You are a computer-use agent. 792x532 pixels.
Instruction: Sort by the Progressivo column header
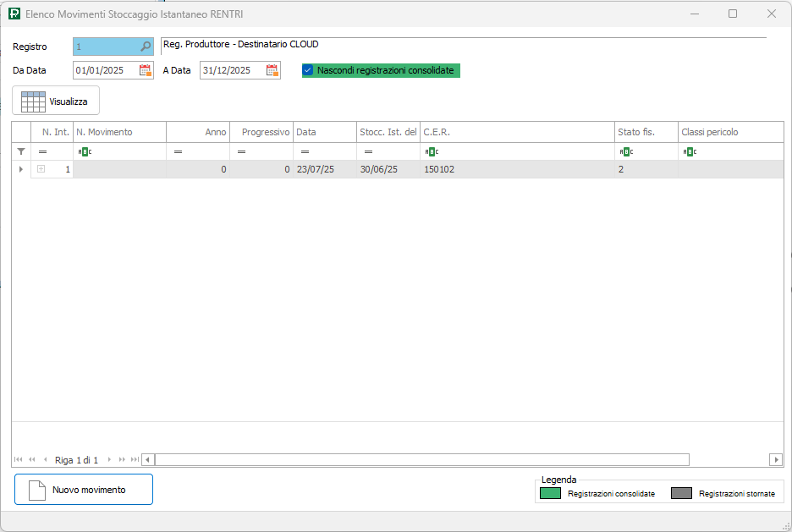tap(261, 132)
